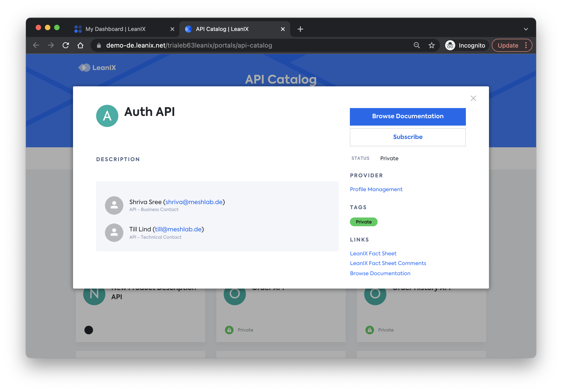Image resolution: width=562 pixels, height=392 pixels.
Task: Click Till Lind's profile avatar
Action: point(114,233)
